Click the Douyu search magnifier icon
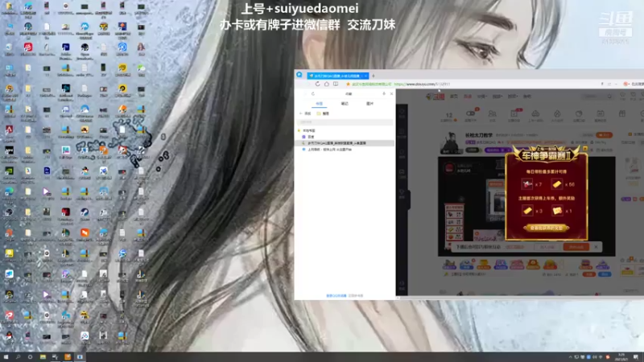 [x=609, y=97]
